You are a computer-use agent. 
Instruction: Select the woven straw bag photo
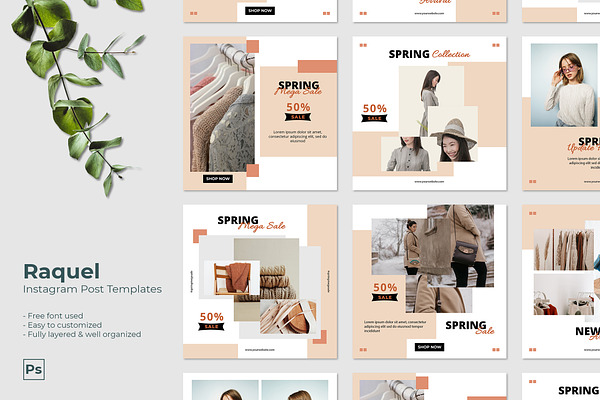(x=289, y=317)
